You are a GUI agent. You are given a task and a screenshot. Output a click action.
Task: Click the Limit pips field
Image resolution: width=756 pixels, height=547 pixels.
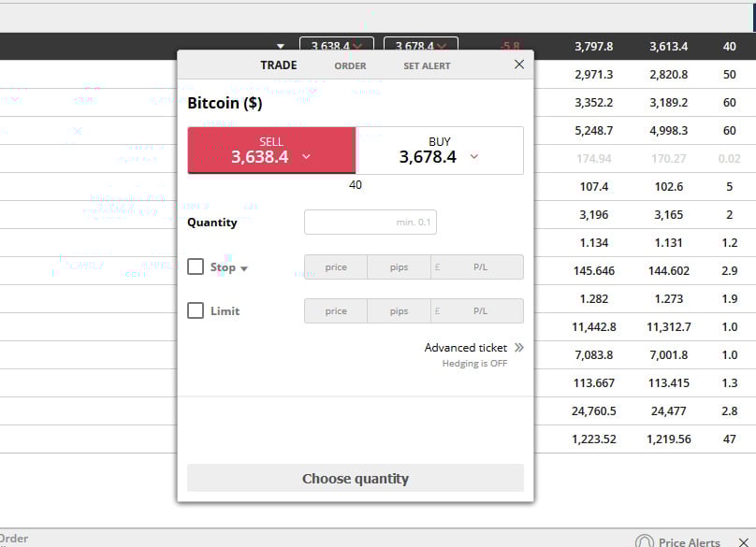[x=399, y=310]
